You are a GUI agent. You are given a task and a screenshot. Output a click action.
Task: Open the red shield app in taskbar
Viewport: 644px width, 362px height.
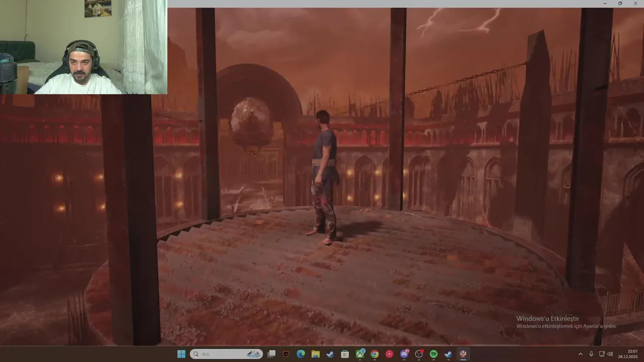tap(286, 354)
